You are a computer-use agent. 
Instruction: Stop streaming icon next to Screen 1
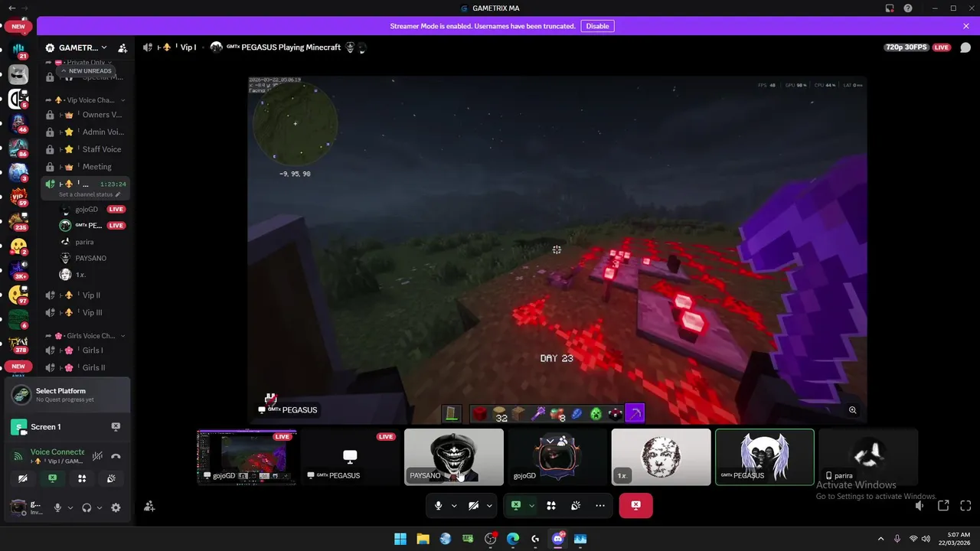click(116, 426)
